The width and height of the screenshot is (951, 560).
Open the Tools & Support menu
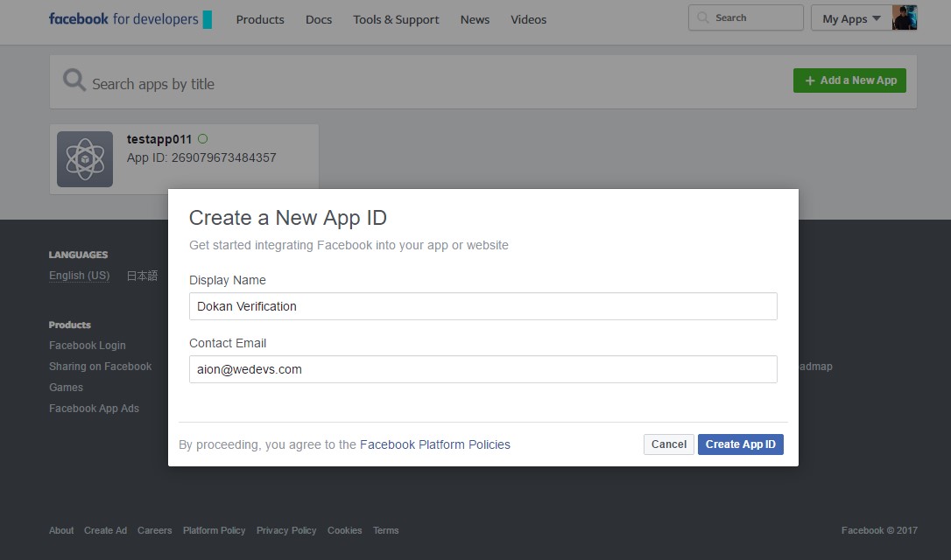(396, 19)
